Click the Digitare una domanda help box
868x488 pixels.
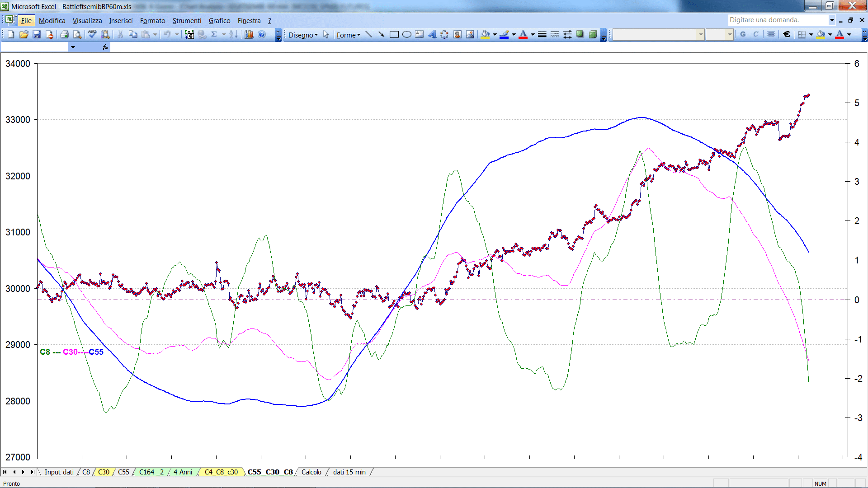click(x=778, y=20)
